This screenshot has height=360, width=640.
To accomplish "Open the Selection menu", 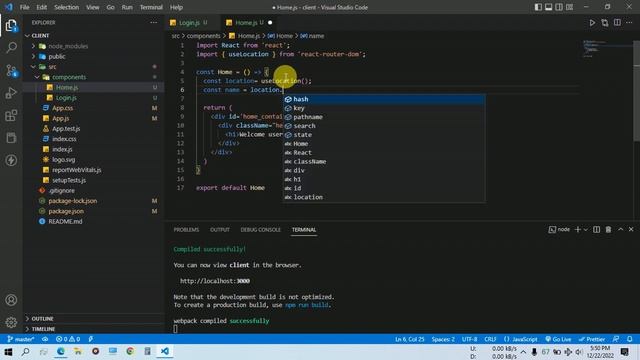I will point(66,7).
